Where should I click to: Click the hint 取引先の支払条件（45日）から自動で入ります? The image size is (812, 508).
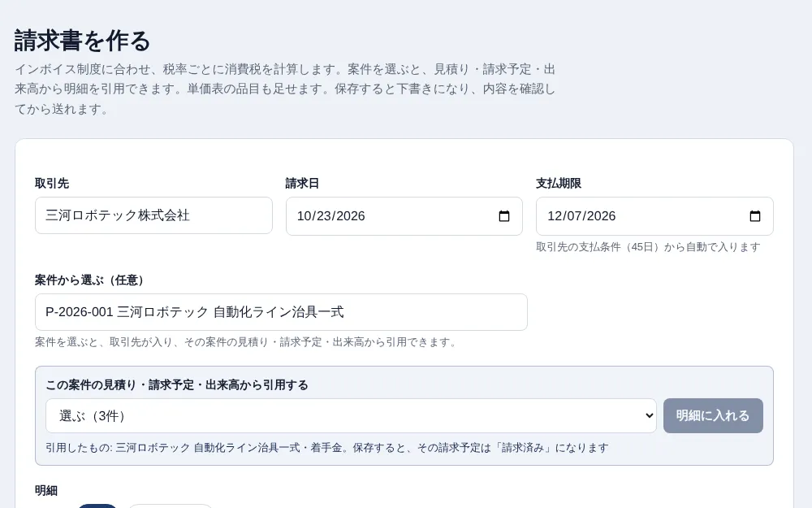(648, 247)
